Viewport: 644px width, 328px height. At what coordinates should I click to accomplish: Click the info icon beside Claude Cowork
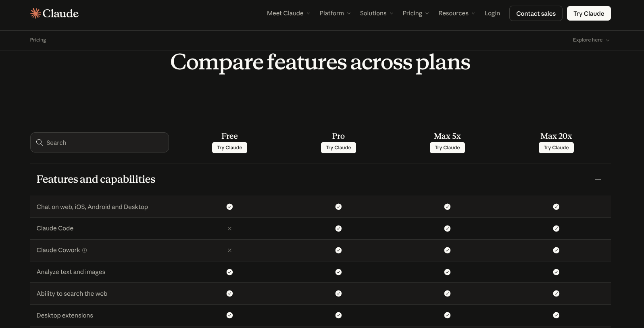click(85, 251)
